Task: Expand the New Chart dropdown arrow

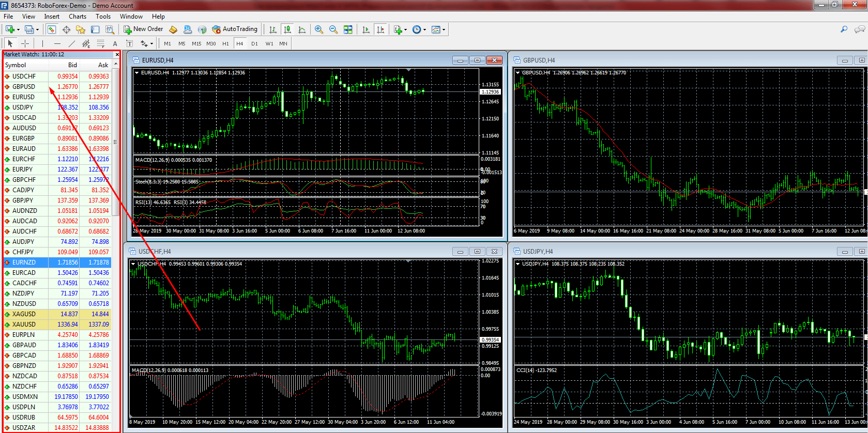Action: tap(18, 29)
